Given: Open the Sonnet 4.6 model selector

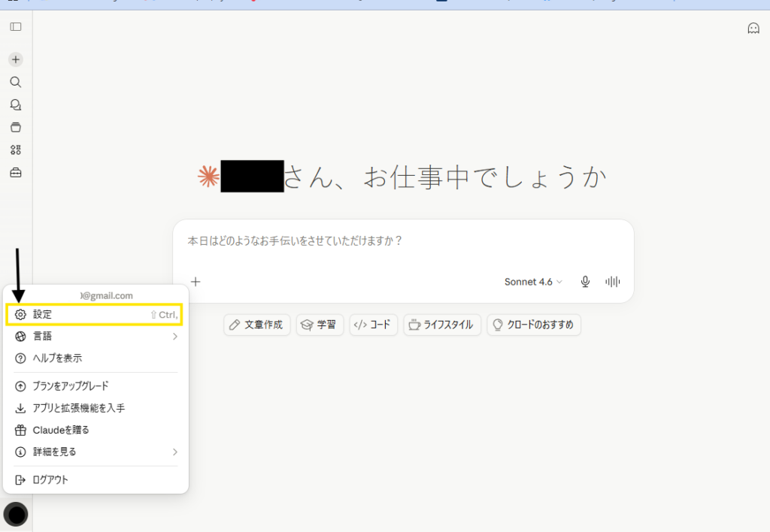Looking at the screenshot, I should pos(533,282).
